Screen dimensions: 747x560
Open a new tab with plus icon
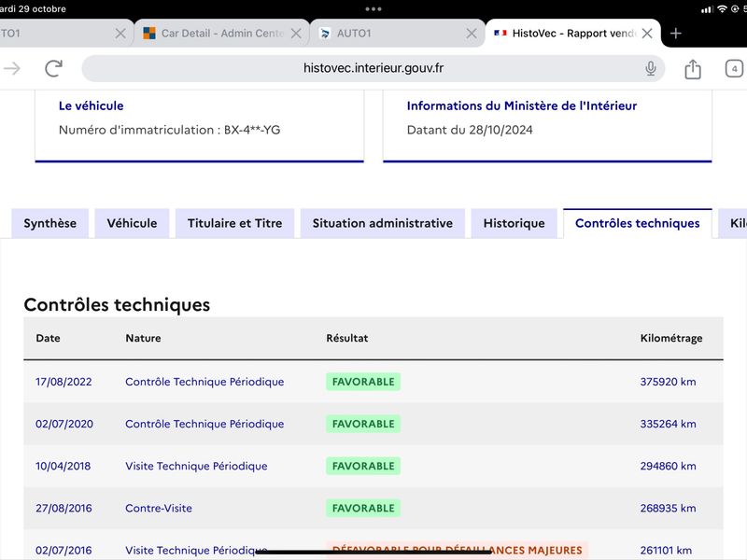coord(675,34)
